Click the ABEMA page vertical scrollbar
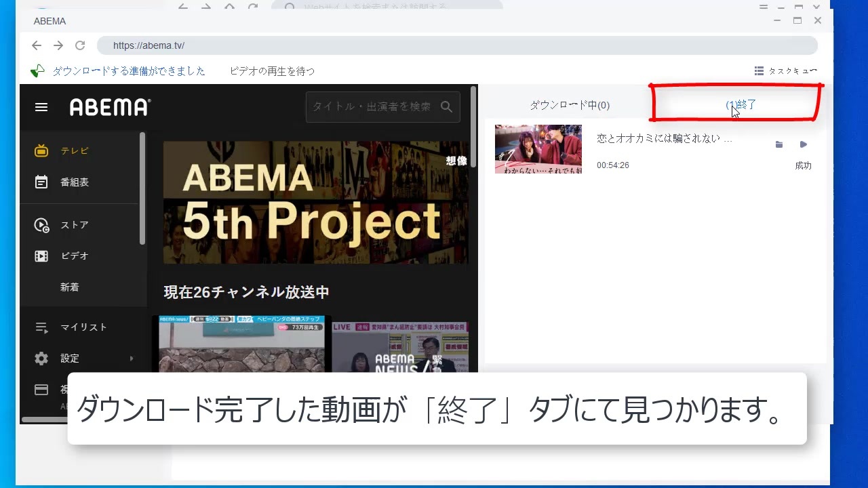Screen dimensions: 868x488 tap(473, 127)
